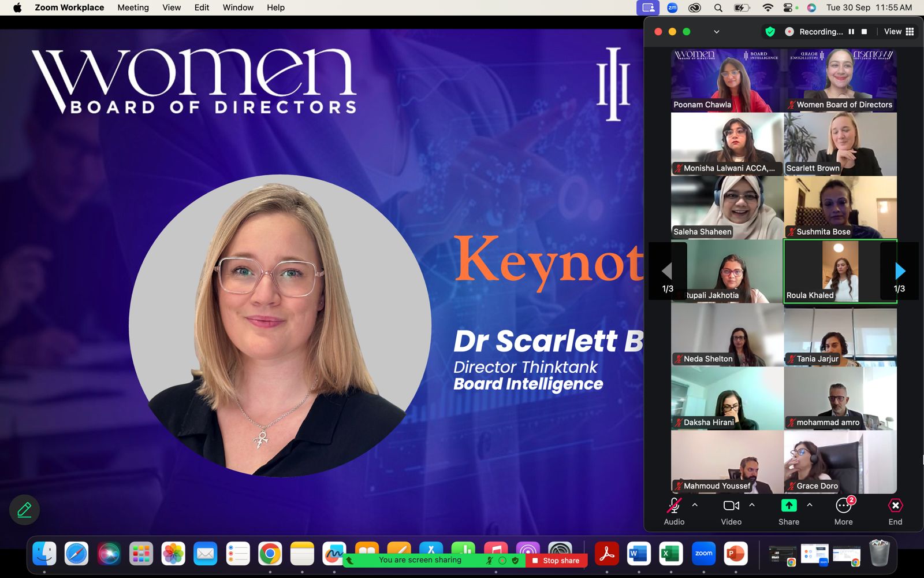Open the View layout options
Viewport: 924px width, 578px height.
tap(899, 32)
